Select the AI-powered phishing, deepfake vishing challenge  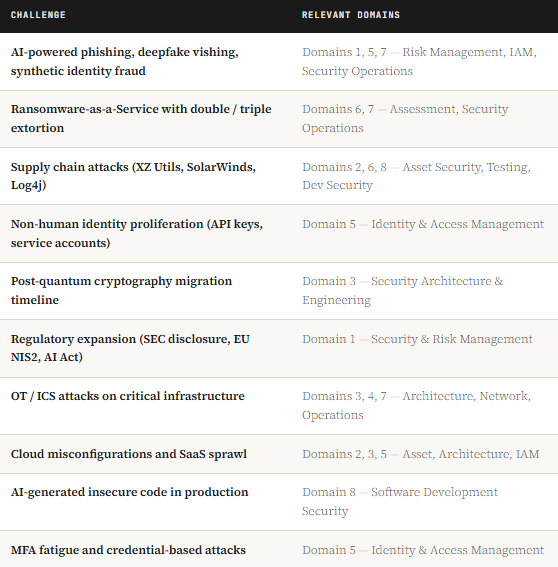click(x=125, y=61)
